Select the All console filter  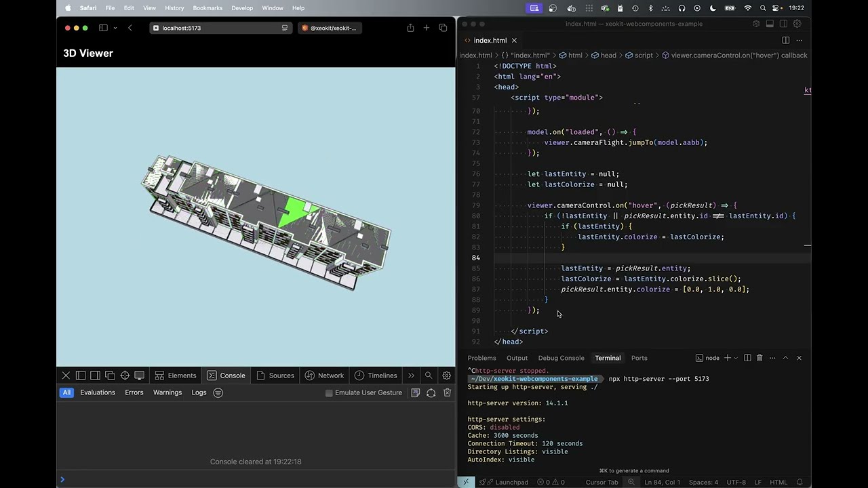[x=66, y=392]
